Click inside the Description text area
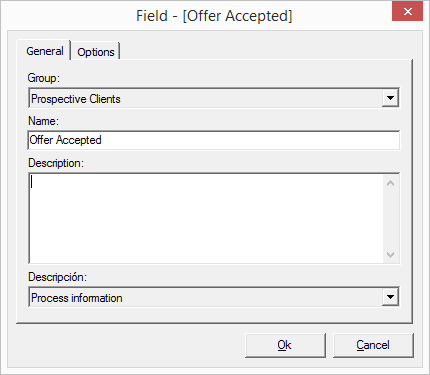The image size is (430, 375). (206, 218)
